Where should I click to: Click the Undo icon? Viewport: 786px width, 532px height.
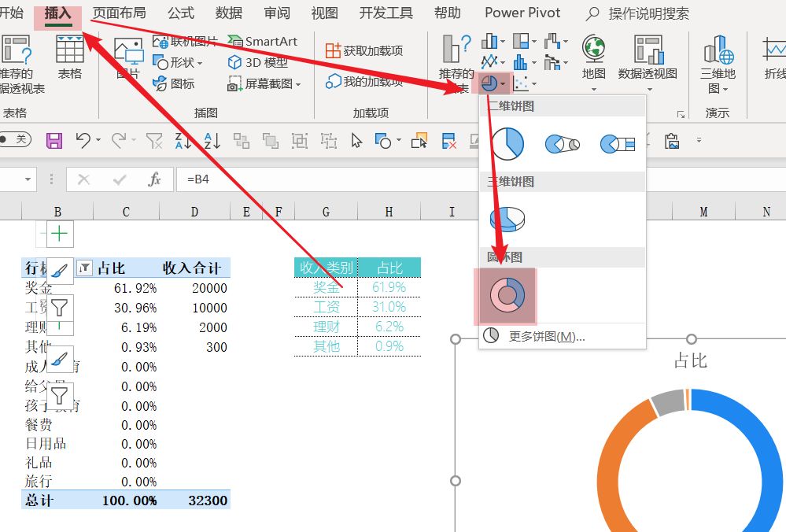pos(84,139)
